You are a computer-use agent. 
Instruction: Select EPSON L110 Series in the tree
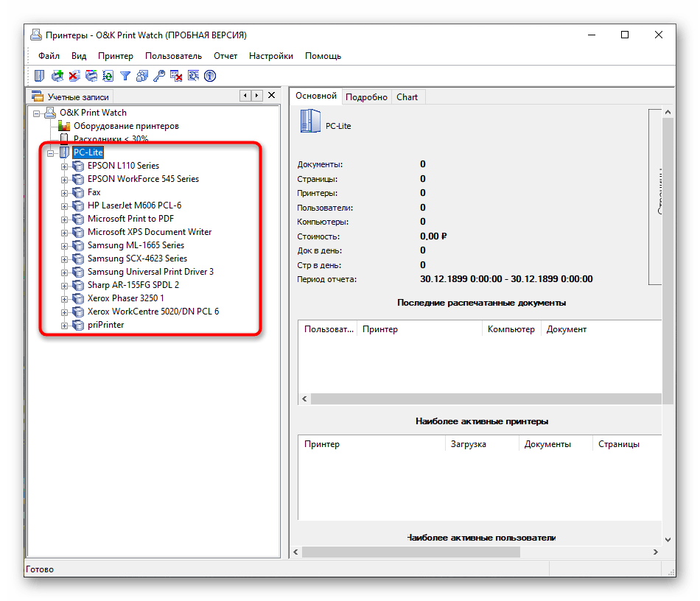click(123, 166)
